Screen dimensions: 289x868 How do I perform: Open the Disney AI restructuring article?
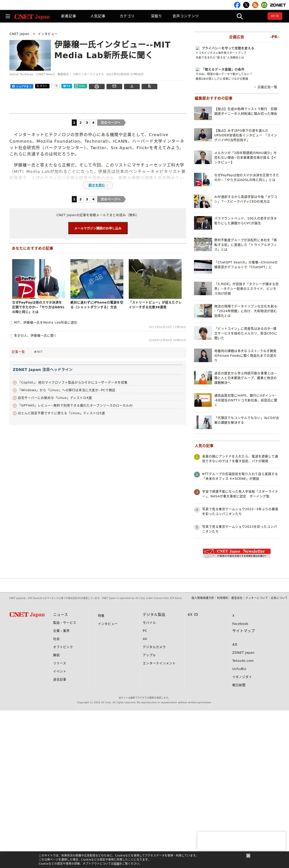(x=246, y=111)
